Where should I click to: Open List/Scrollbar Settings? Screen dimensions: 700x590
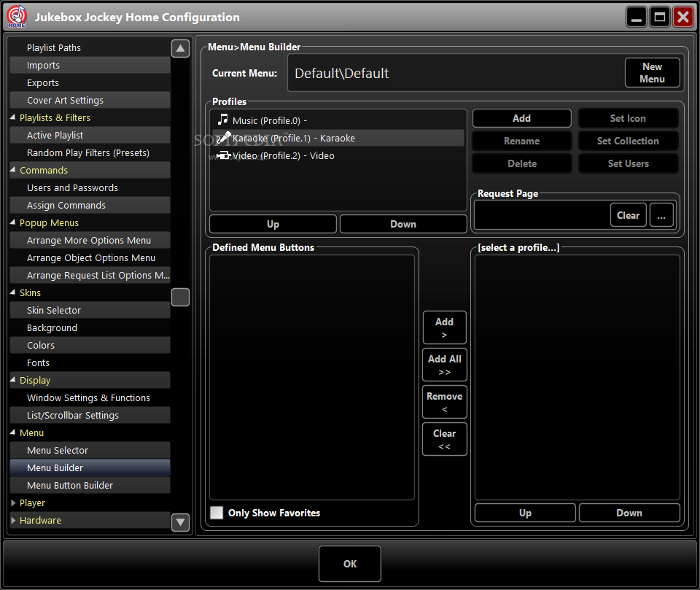tap(90, 416)
